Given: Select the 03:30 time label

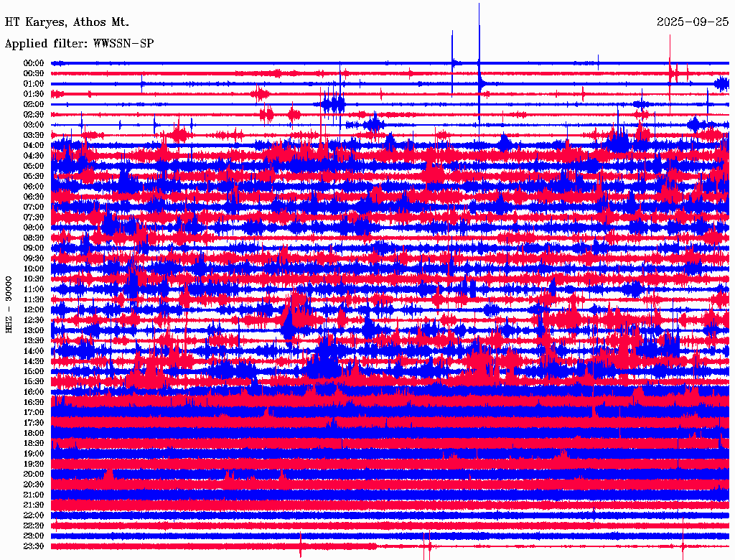Looking at the screenshot, I should [33, 135].
